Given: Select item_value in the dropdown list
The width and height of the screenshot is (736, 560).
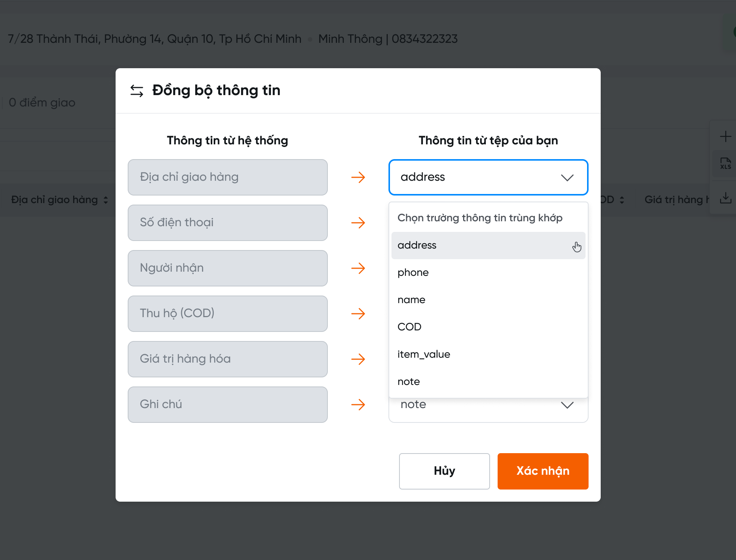Looking at the screenshot, I should click(424, 354).
